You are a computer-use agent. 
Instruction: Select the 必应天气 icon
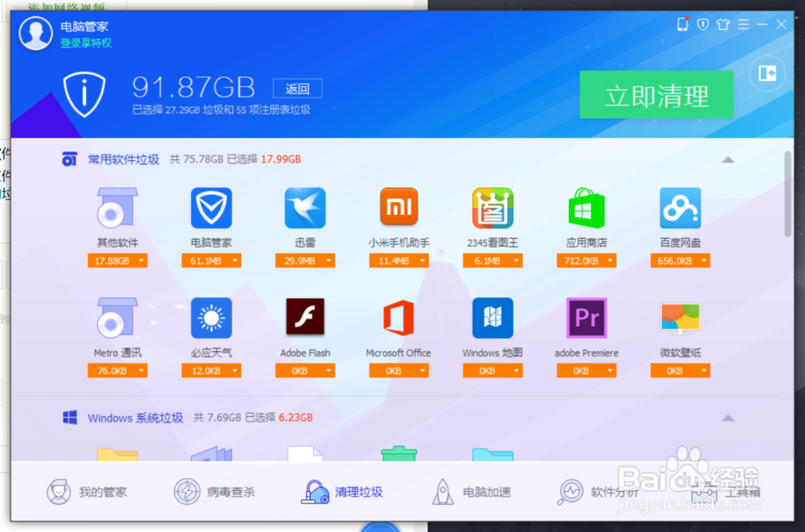[x=211, y=318]
